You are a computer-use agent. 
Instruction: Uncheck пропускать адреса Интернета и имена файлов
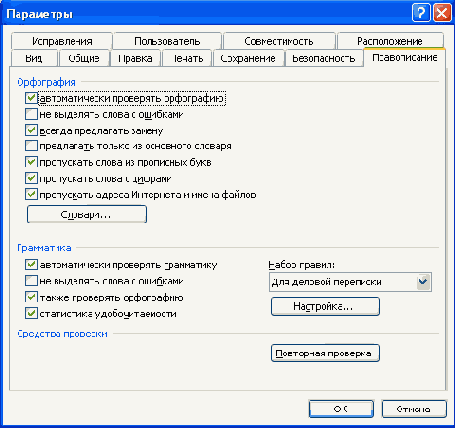(31, 194)
